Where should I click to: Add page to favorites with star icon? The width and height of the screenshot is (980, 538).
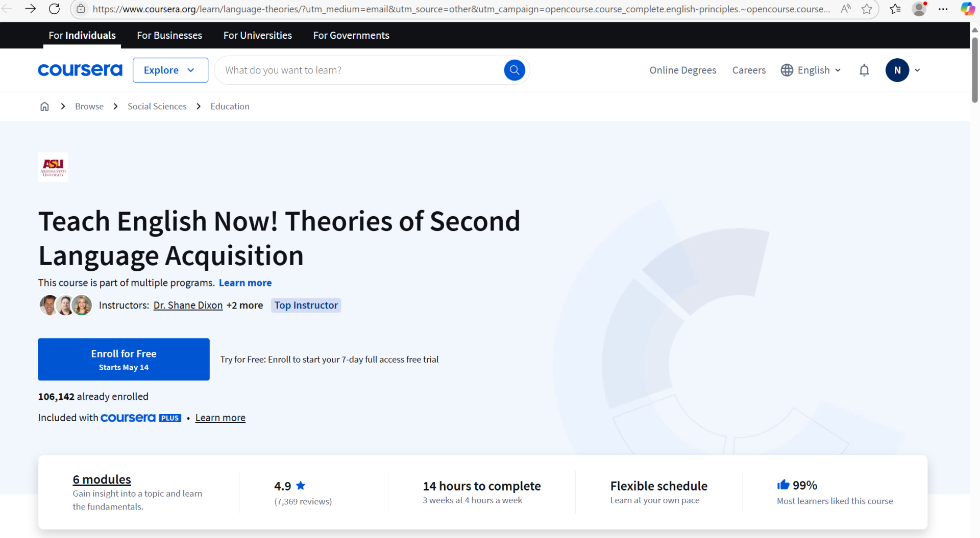[x=867, y=9]
